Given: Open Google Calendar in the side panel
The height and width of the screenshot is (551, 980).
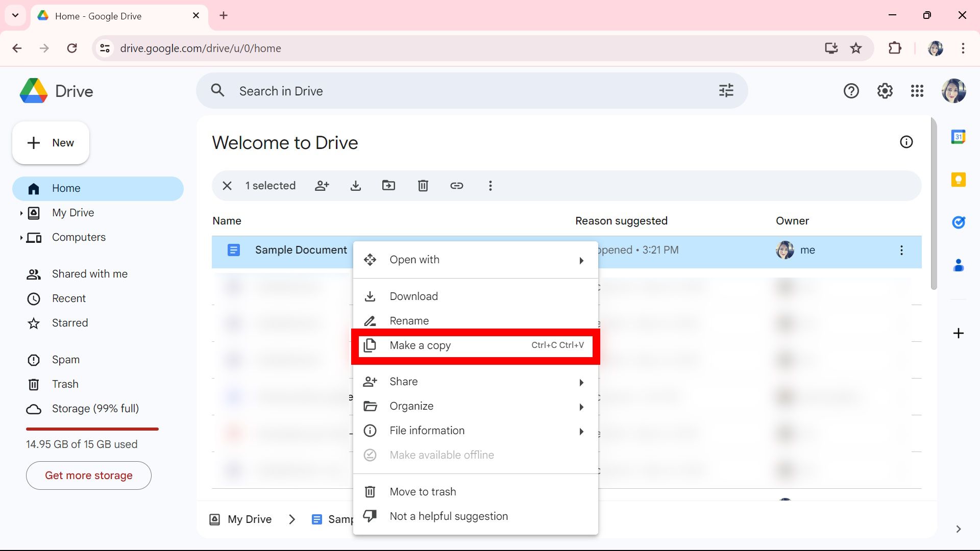Looking at the screenshot, I should [959, 136].
